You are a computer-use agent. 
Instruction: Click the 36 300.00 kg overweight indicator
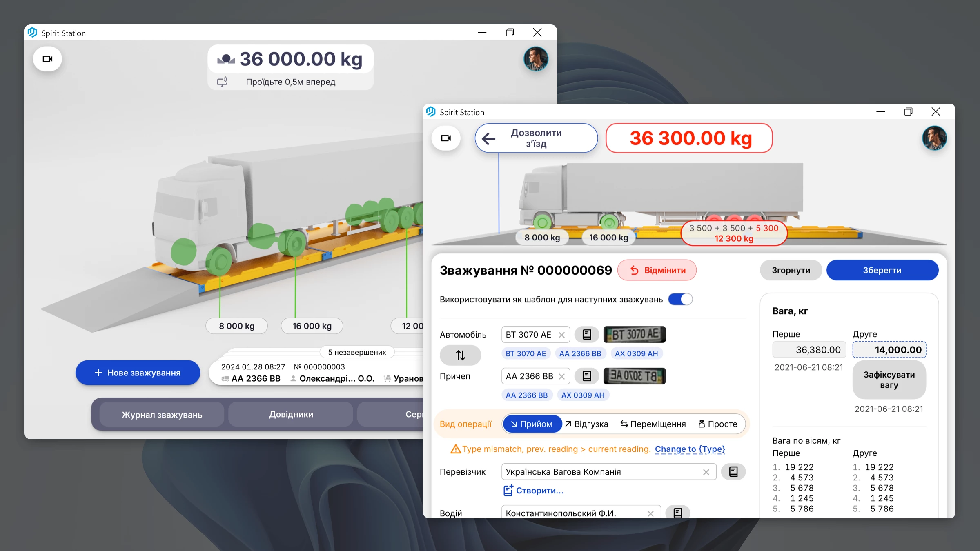689,138
